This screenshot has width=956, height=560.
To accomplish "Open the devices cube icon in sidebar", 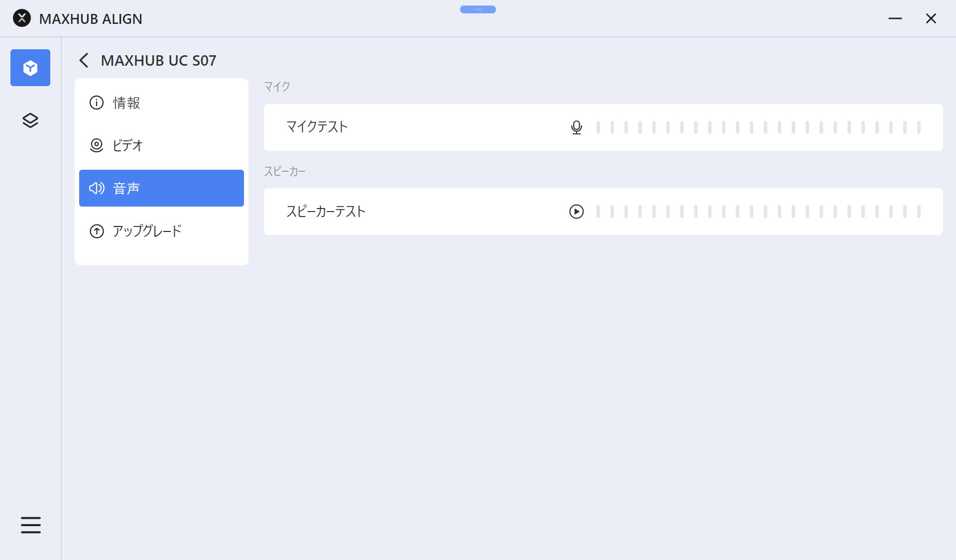I will (30, 68).
